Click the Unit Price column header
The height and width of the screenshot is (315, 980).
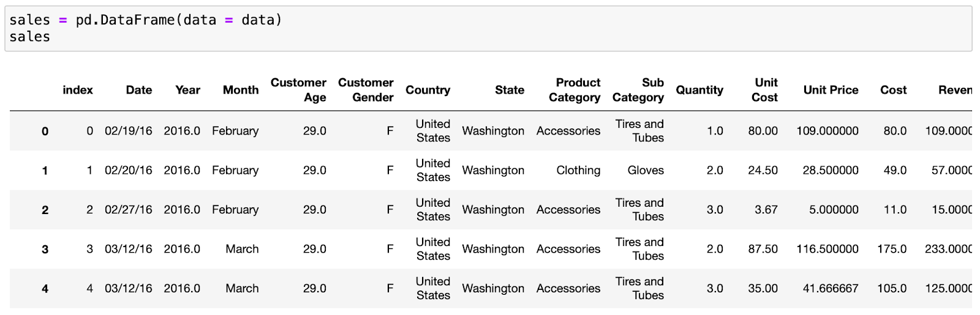click(831, 90)
